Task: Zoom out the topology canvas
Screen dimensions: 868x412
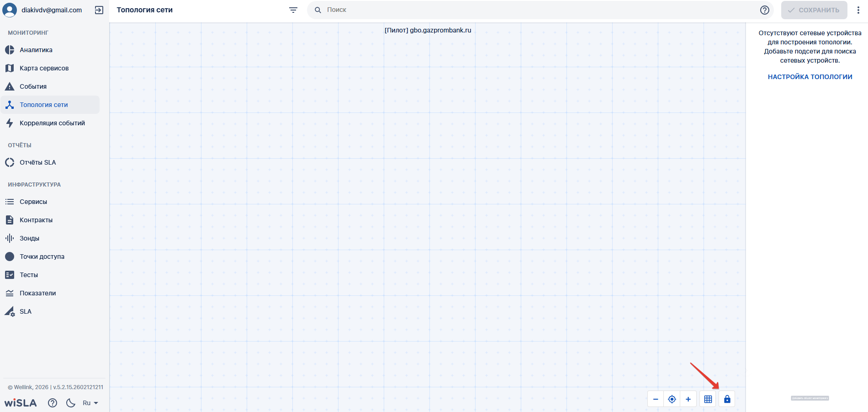Action: tap(656, 399)
